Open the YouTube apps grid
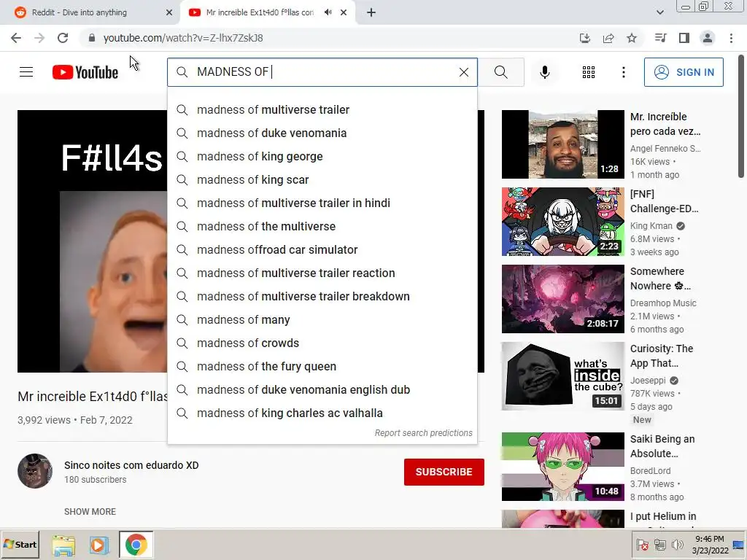Image resolution: width=747 pixels, height=560 pixels. [589, 72]
